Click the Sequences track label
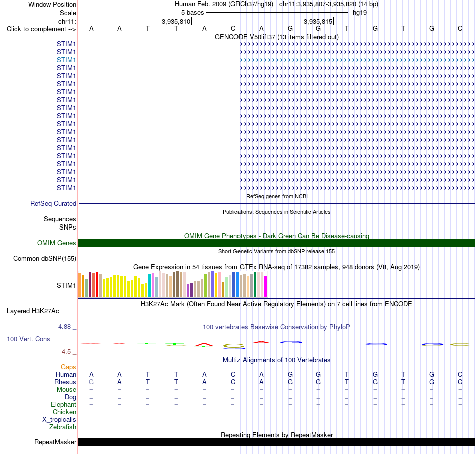 click(x=60, y=219)
